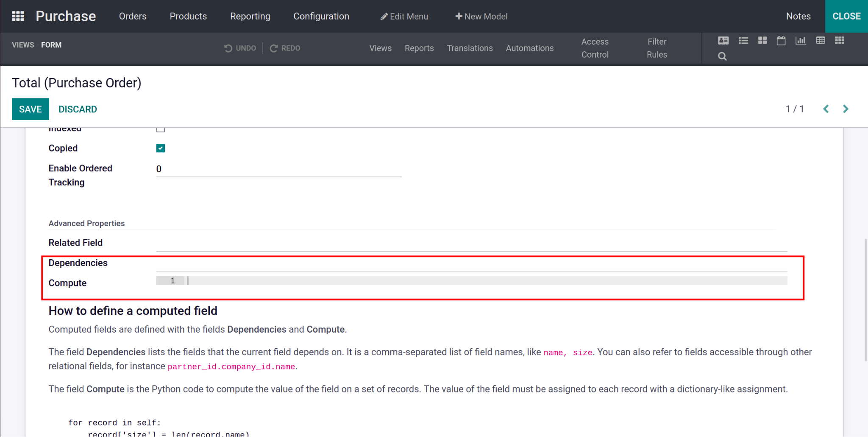Discard the field changes
Screen dimensions: 868x437
click(78, 109)
